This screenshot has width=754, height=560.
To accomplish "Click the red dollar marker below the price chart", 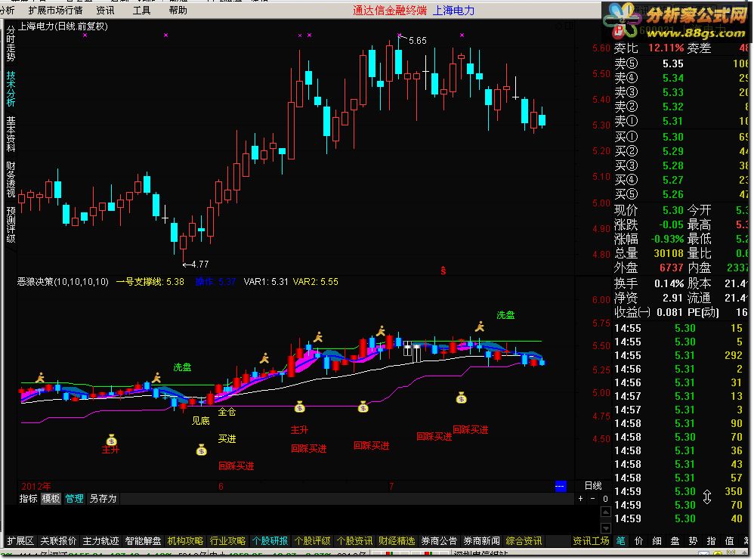I will coord(443,271).
